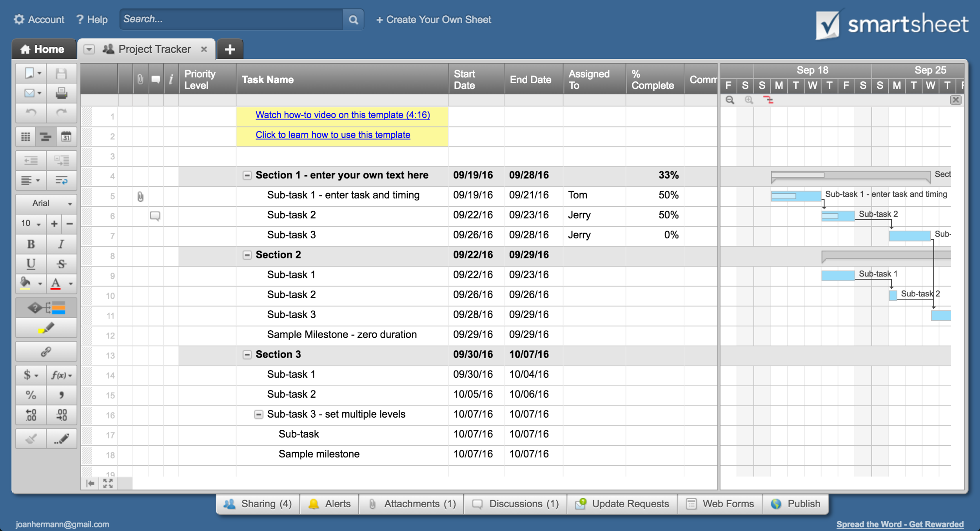
Task: Toggle italic formatting
Action: pyautogui.click(x=62, y=244)
